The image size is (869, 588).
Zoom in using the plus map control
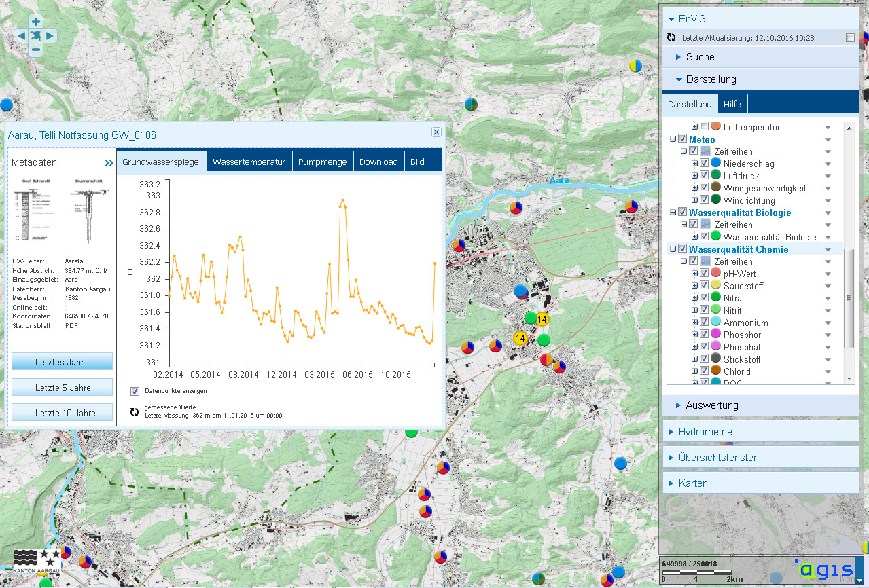click(35, 21)
